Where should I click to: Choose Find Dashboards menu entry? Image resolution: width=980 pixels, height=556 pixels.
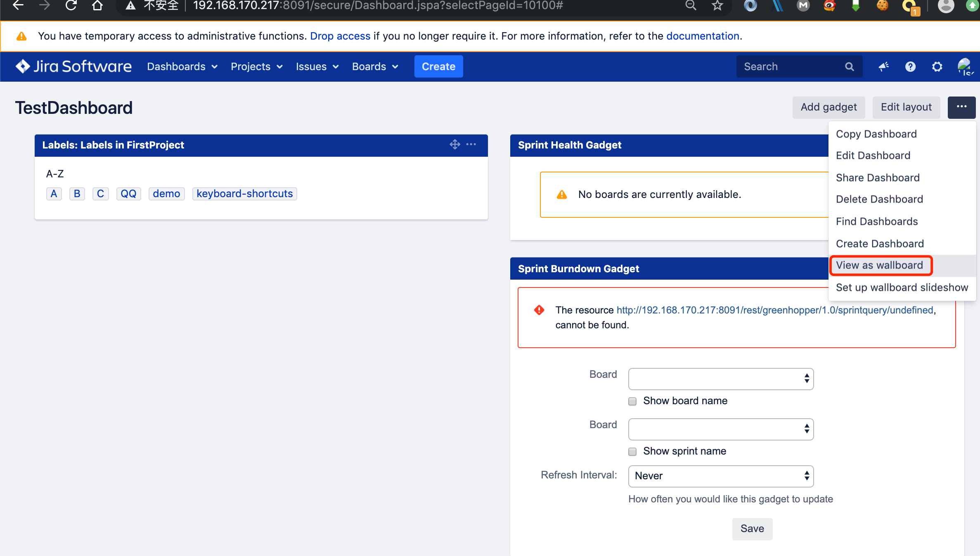[x=902, y=221]
